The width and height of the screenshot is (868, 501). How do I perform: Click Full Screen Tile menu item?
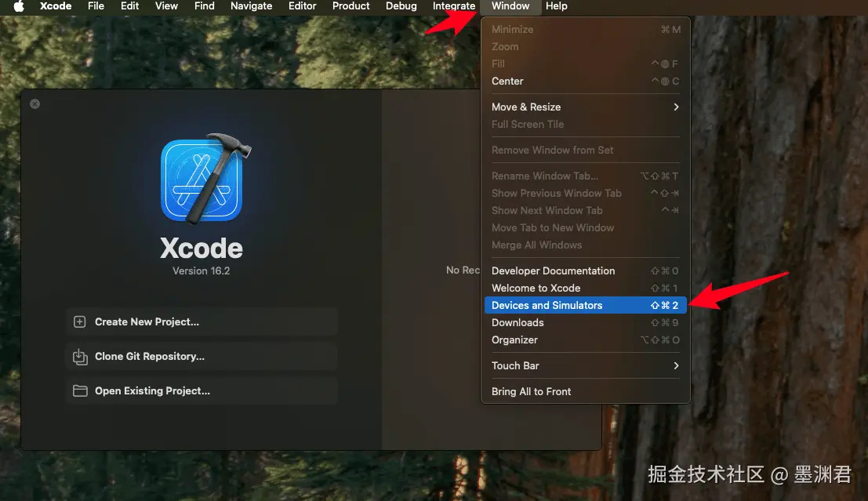click(x=585, y=124)
